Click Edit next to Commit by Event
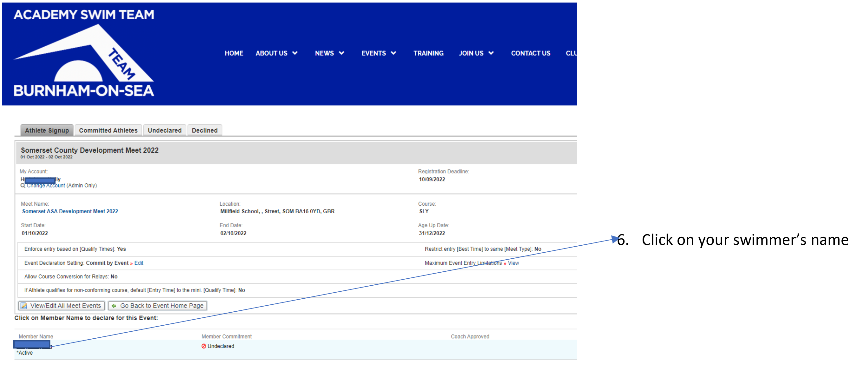This screenshot has width=868, height=365. point(139,263)
